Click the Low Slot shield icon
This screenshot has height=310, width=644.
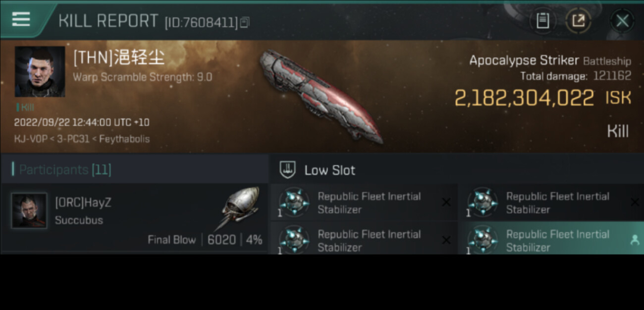tap(287, 170)
